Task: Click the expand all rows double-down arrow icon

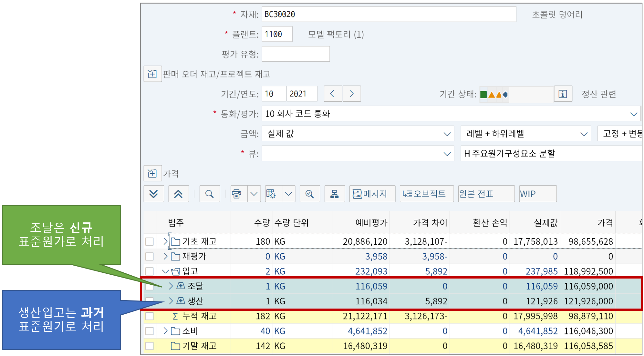Action: pyautogui.click(x=154, y=194)
